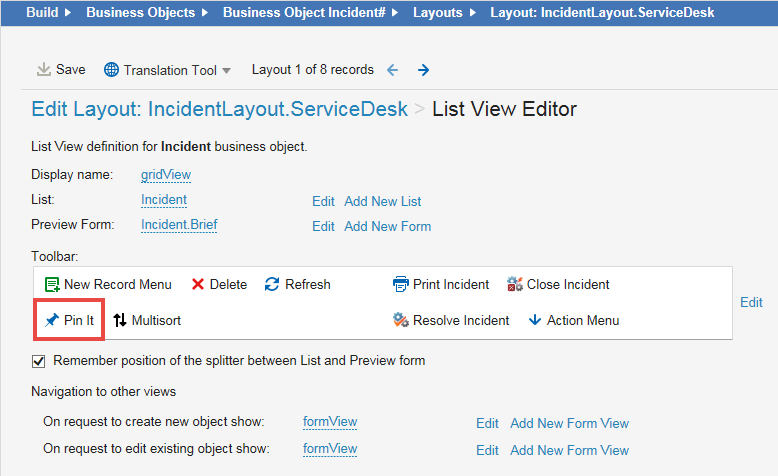Screen dimensions: 778x476
Task: Click the red Delete toolbar icon
Action: 198,284
